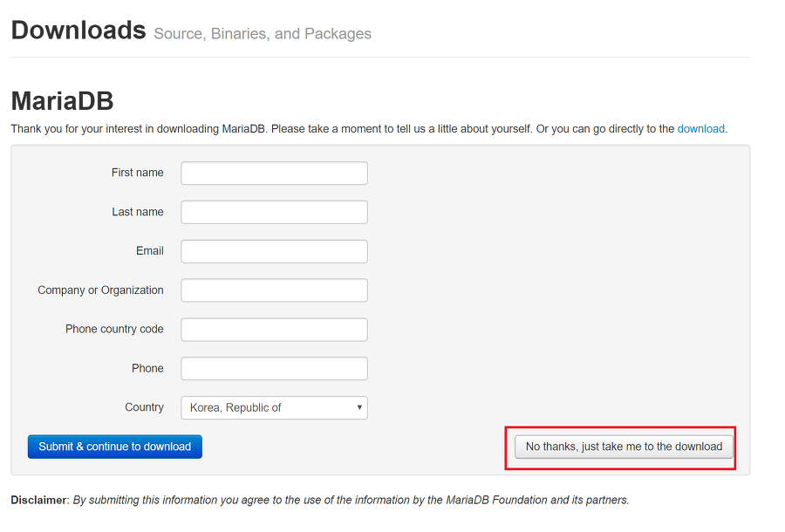Click the "Email" label
Image resolution: width=785 pixels, height=532 pixels.
pyautogui.click(x=149, y=251)
